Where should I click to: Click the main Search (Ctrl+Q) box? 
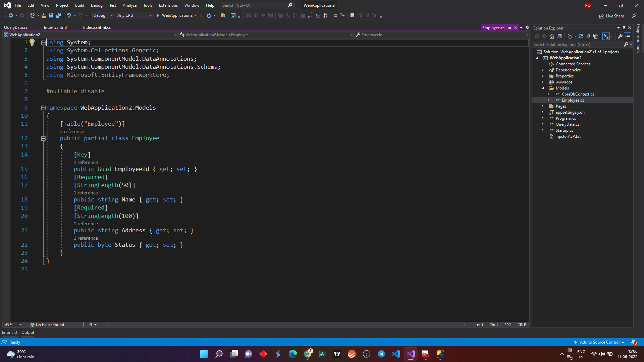[x=258, y=5]
